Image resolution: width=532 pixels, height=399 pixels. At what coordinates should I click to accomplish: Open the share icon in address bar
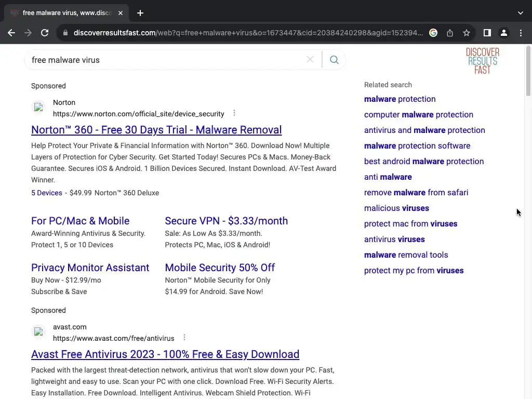[450, 33]
